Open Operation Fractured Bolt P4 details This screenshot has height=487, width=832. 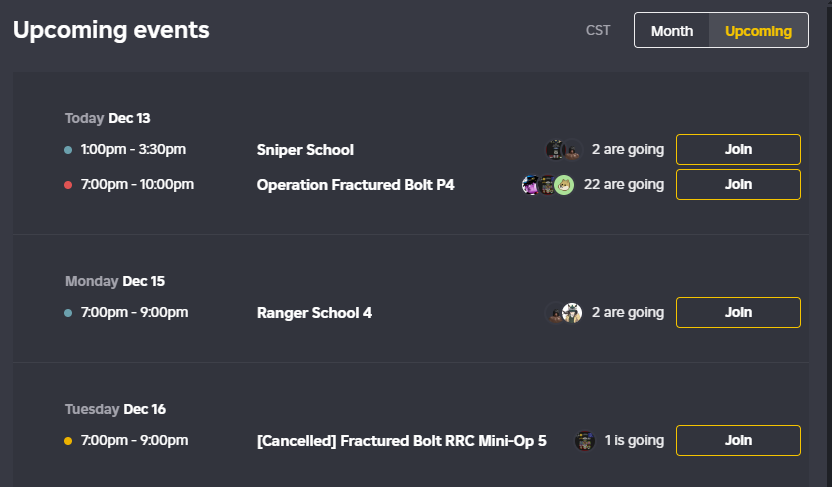click(x=355, y=185)
